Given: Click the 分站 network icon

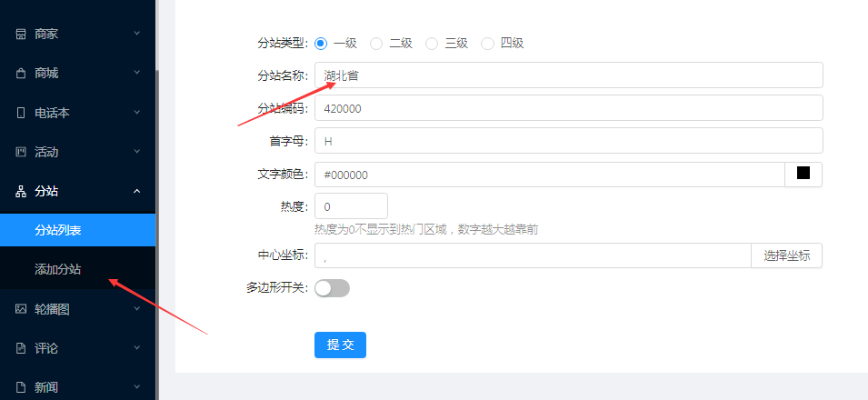Looking at the screenshot, I should point(21,191).
